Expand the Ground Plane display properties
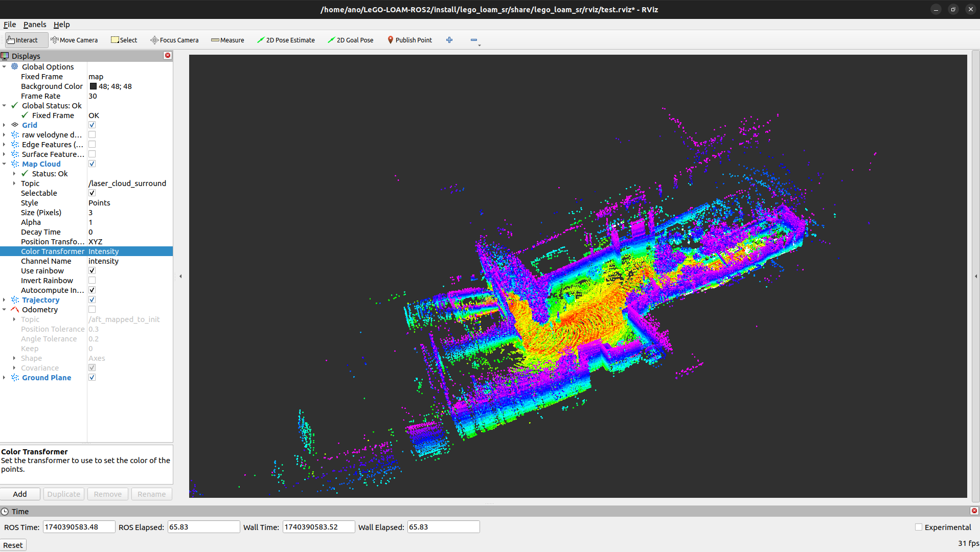Image resolution: width=980 pixels, height=552 pixels. coord(4,377)
